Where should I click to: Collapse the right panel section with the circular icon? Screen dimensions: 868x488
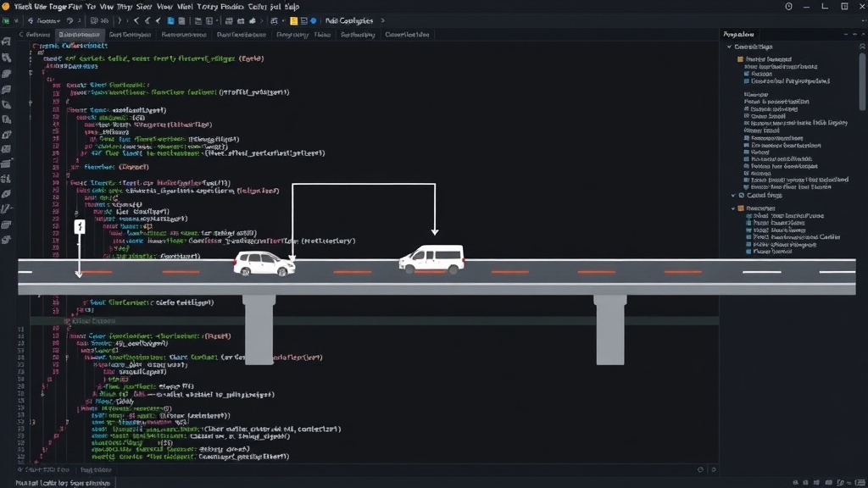(733, 196)
